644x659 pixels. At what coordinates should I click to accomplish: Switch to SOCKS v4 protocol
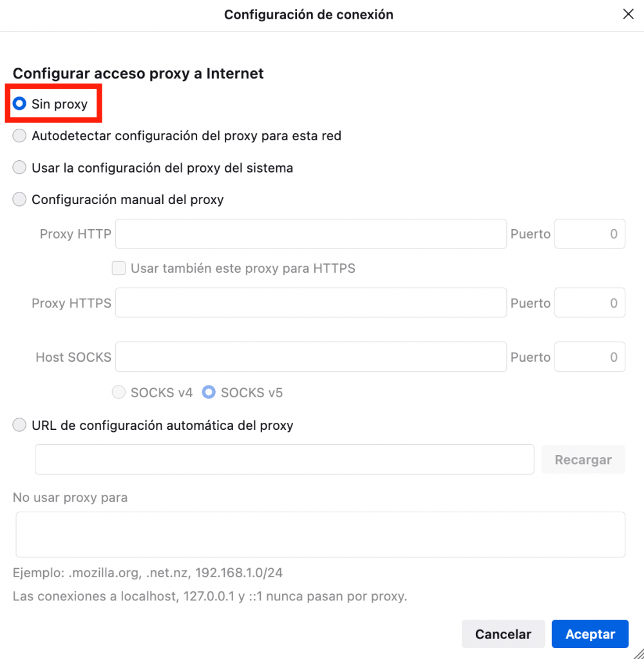pos(118,392)
